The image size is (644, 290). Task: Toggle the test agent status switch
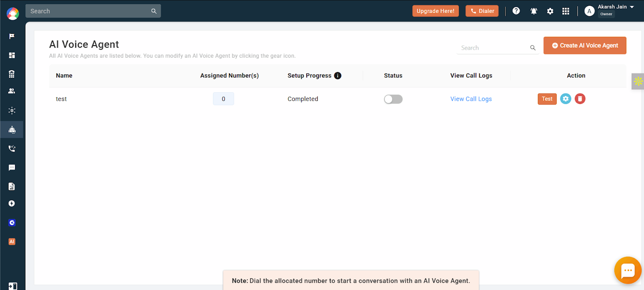coord(393,99)
